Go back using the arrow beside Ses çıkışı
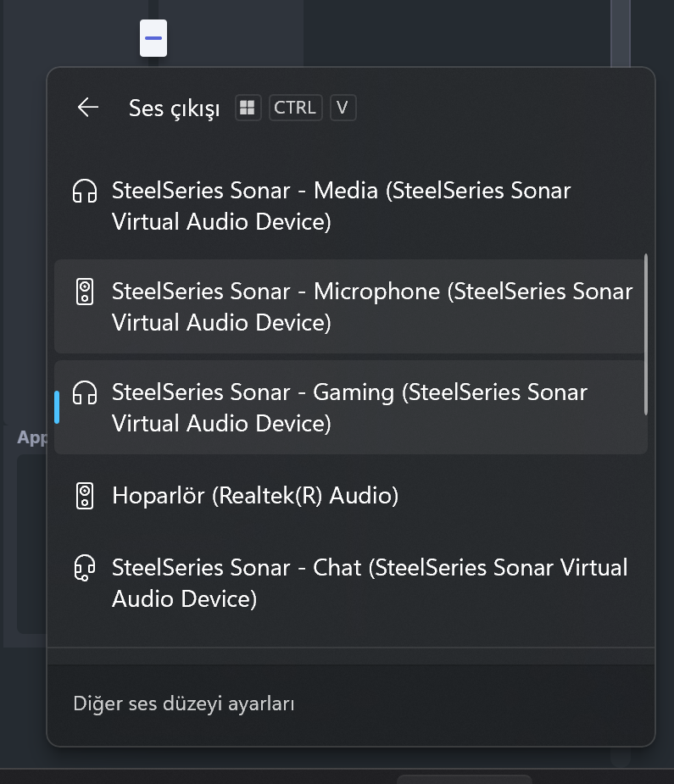This screenshot has width=674, height=784. click(x=88, y=108)
